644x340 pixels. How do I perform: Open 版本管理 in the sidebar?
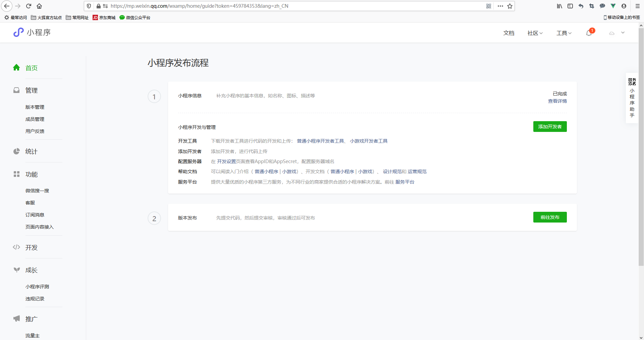click(35, 107)
